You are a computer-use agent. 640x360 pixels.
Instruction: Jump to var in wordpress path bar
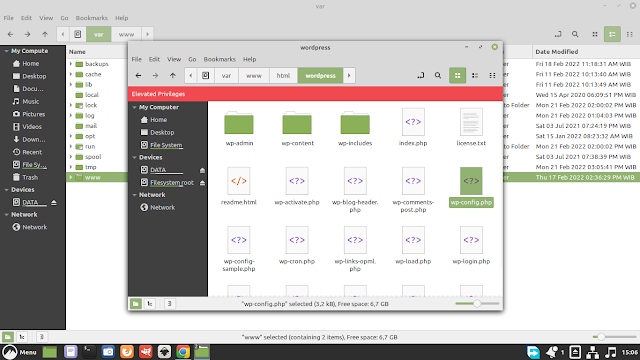click(x=226, y=76)
